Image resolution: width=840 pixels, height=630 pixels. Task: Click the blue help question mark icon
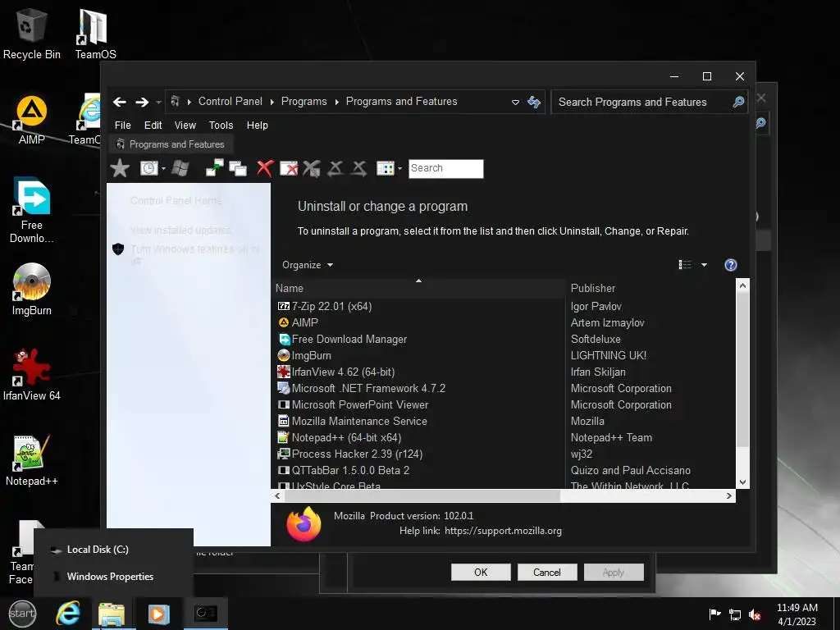[x=731, y=265]
